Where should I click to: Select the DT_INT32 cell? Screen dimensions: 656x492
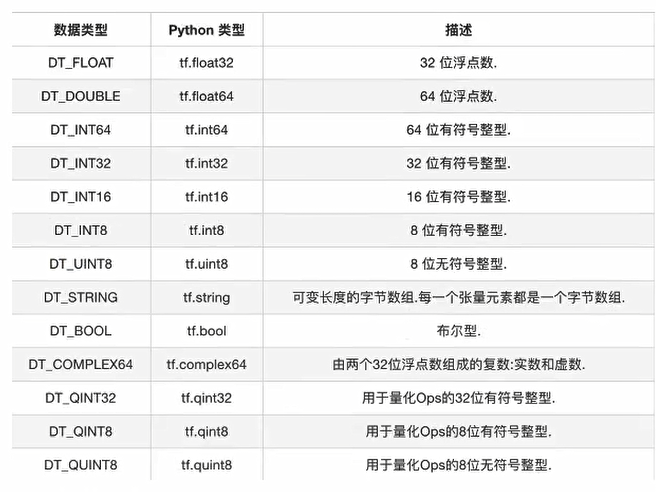tap(81, 163)
